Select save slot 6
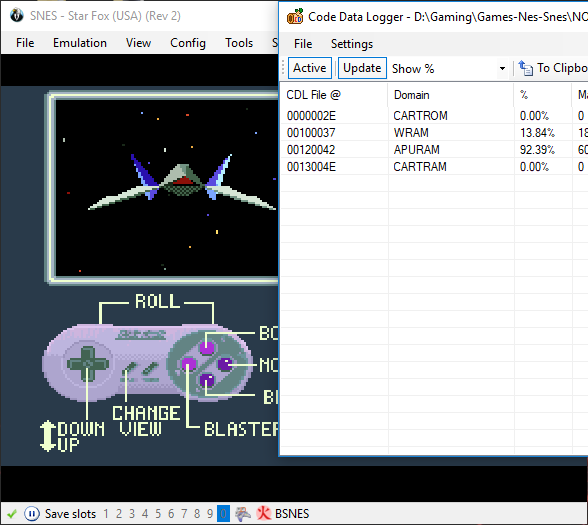 171,513
